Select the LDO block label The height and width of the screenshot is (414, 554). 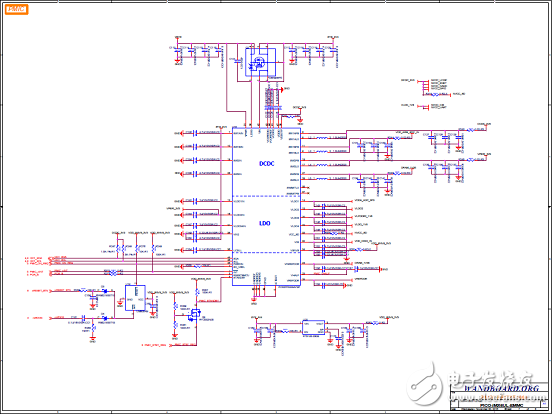265,223
